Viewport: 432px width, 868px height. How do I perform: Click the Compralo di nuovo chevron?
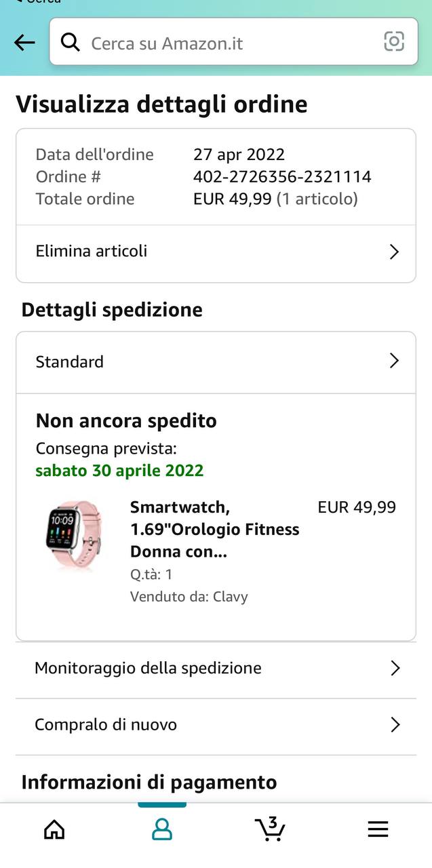pos(395,725)
